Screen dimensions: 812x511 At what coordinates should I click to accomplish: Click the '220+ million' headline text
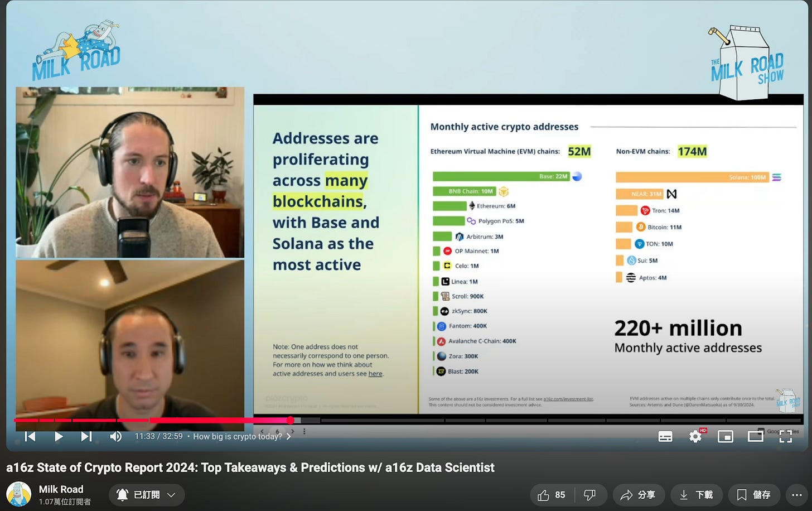click(x=678, y=328)
